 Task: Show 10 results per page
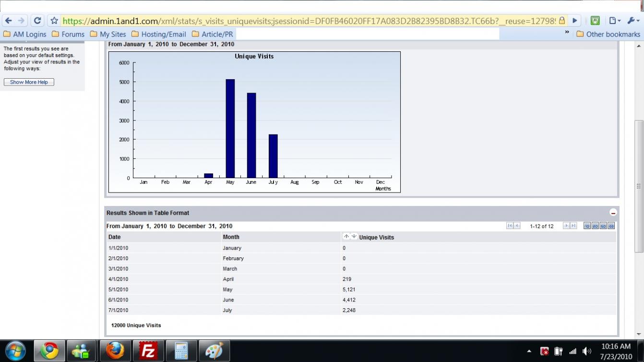point(587,226)
